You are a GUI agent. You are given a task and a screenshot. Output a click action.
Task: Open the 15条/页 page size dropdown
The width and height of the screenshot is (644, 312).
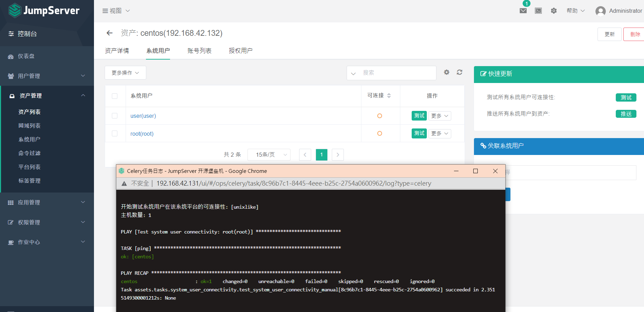point(269,155)
